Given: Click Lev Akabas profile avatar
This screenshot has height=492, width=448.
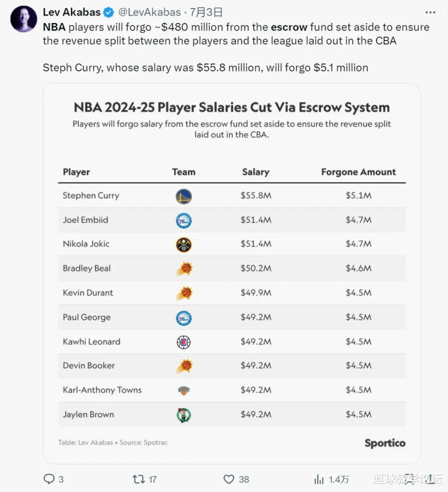Looking at the screenshot, I should click(24, 19).
